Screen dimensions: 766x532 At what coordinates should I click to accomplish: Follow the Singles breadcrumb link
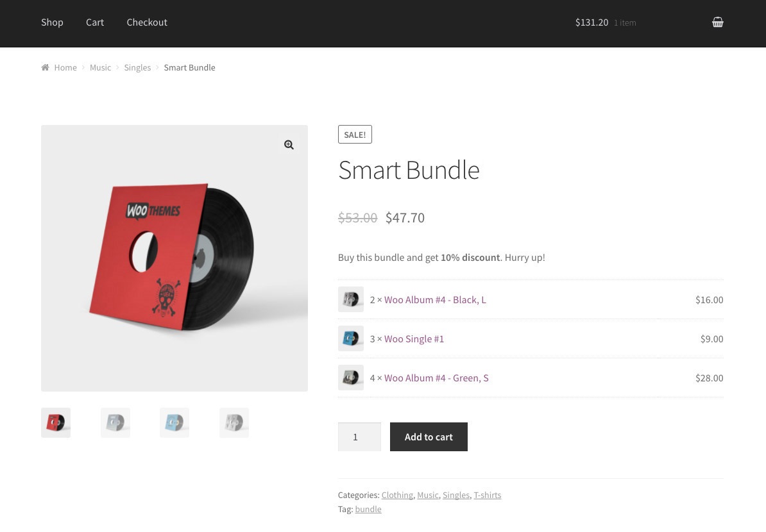(137, 67)
